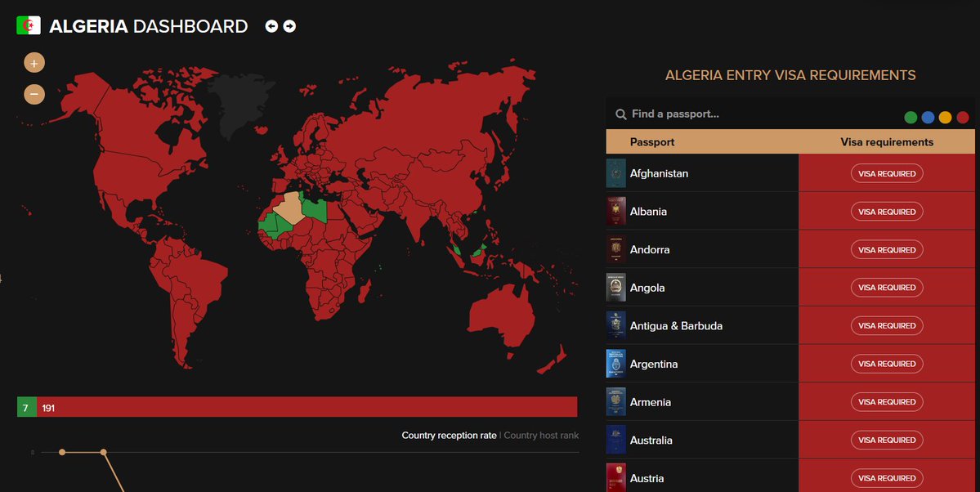Screen dimensions: 980x492
Task: Select Albania in passport list
Action: coord(648,212)
